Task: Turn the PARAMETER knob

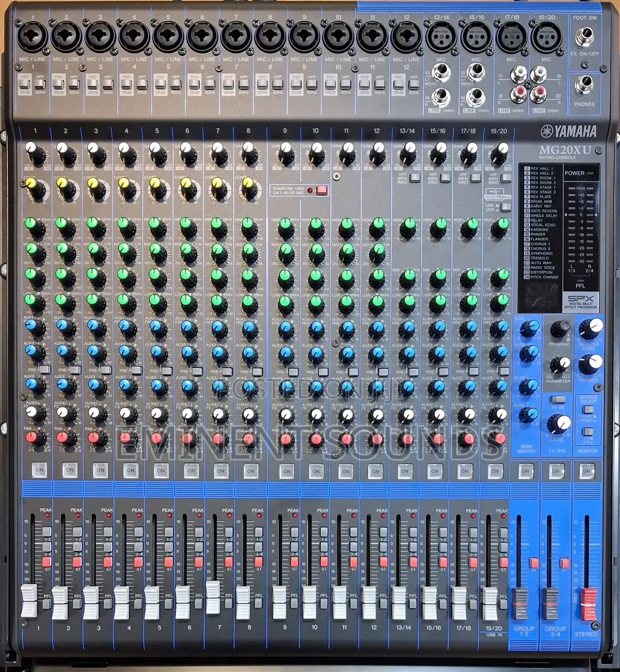Action: (x=560, y=364)
